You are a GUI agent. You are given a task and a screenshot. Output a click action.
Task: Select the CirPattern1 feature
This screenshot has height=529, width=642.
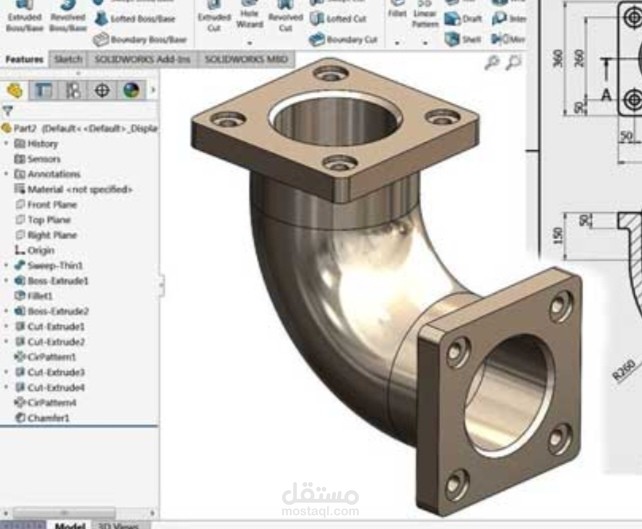point(45,357)
